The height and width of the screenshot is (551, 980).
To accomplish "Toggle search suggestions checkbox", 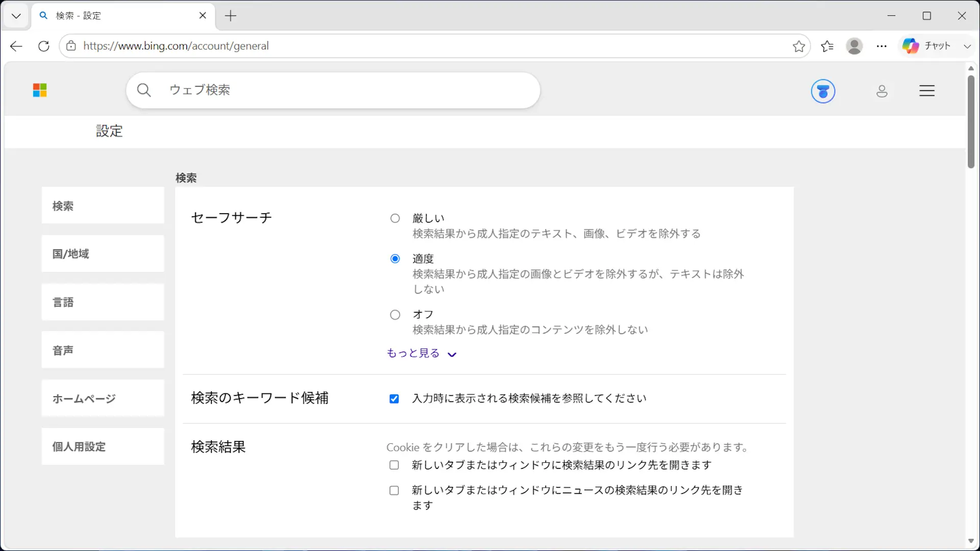I will pos(394,399).
